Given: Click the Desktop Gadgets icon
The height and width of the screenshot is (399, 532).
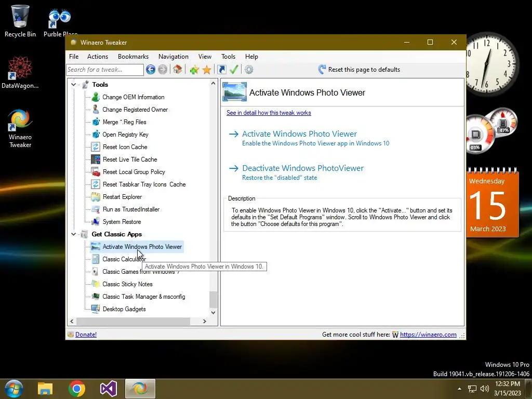Looking at the screenshot, I should (x=96, y=309).
